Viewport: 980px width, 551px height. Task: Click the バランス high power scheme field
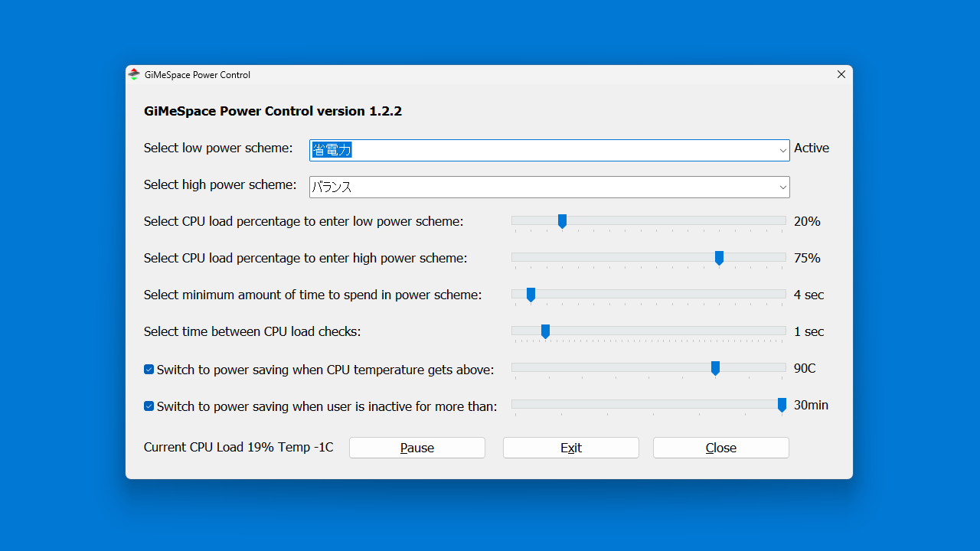point(549,187)
